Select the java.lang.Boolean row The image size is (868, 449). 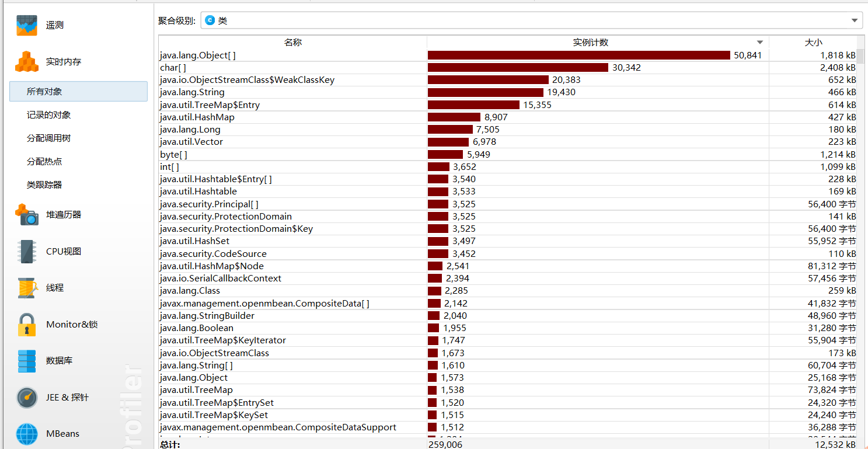tap(508, 328)
